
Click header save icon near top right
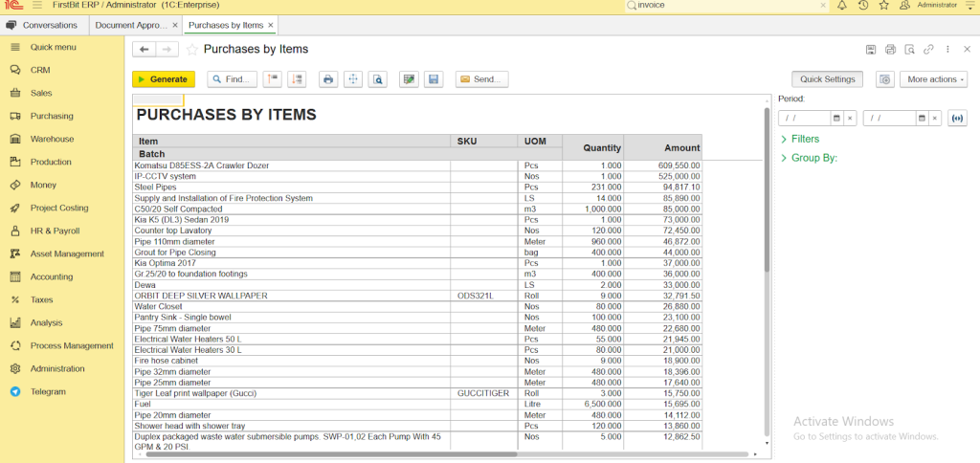tap(870, 50)
